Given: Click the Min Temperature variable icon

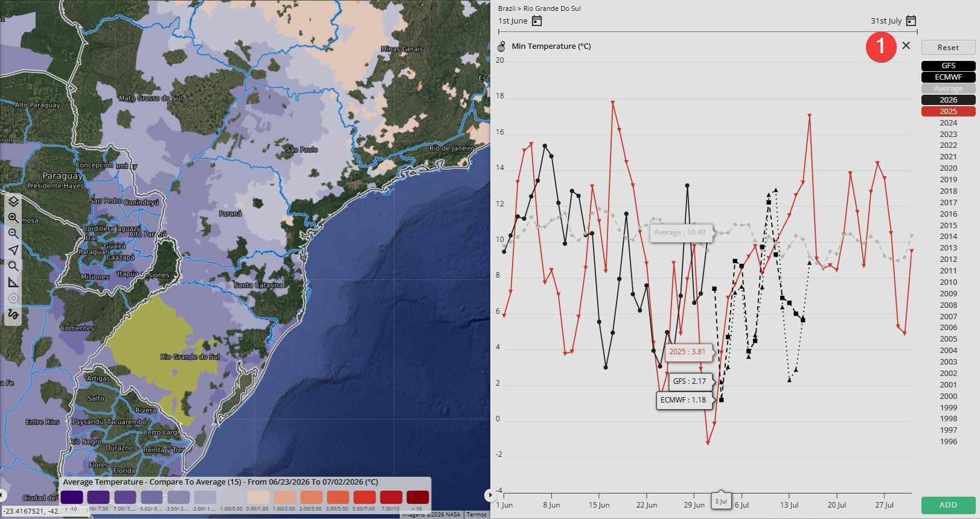Looking at the screenshot, I should tap(501, 46).
